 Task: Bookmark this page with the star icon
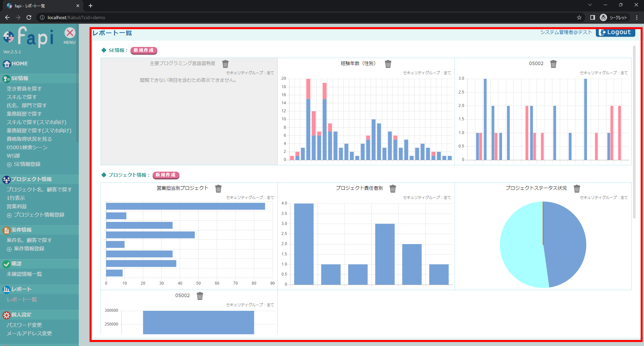(x=579, y=17)
